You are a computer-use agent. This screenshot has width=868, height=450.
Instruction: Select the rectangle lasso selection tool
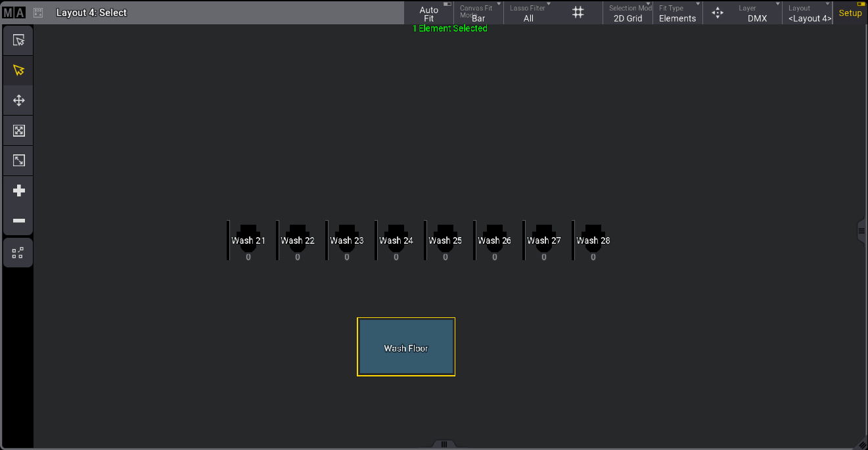click(x=18, y=41)
